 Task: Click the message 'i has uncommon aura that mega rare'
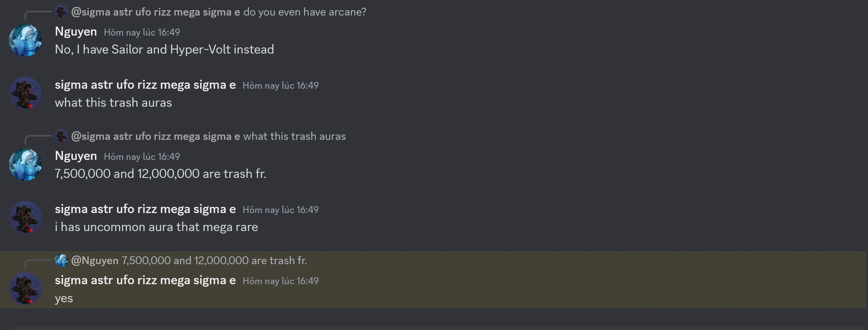pyautogui.click(x=156, y=227)
